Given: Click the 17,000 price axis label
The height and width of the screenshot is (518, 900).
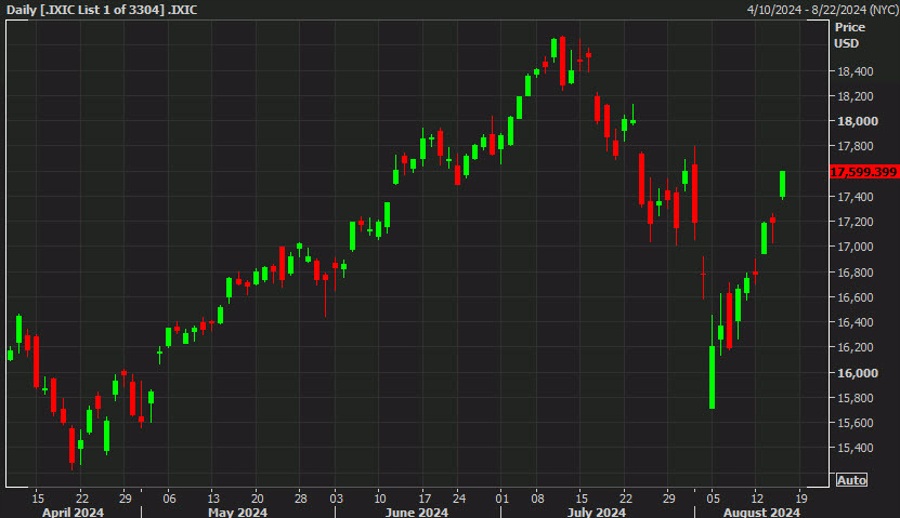Looking at the screenshot, I should pos(855,247).
